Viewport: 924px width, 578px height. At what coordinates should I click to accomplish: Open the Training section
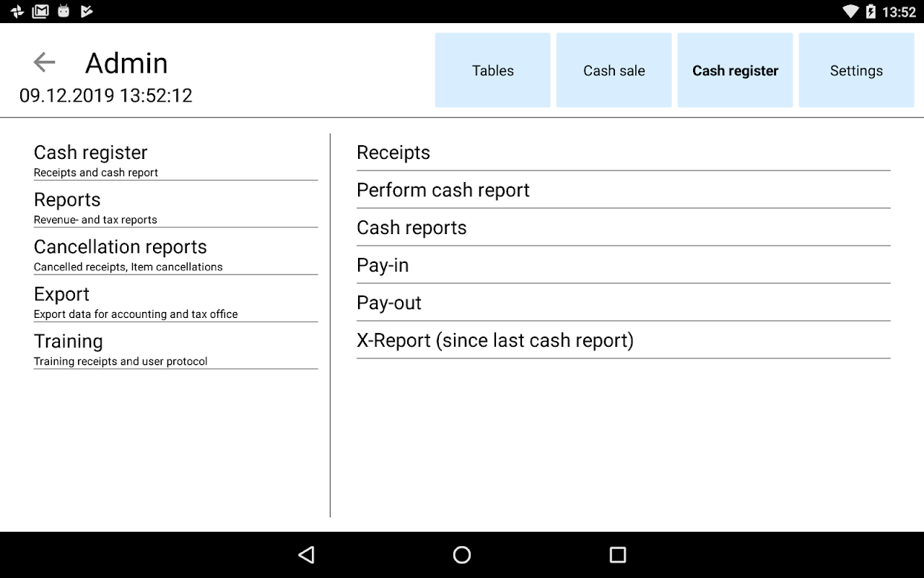(x=175, y=349)
